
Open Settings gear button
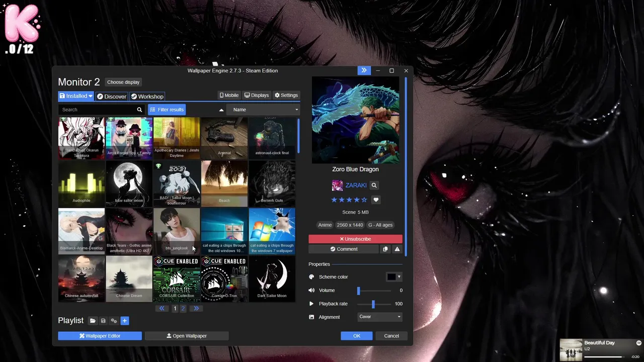click(x=286, y=95)
